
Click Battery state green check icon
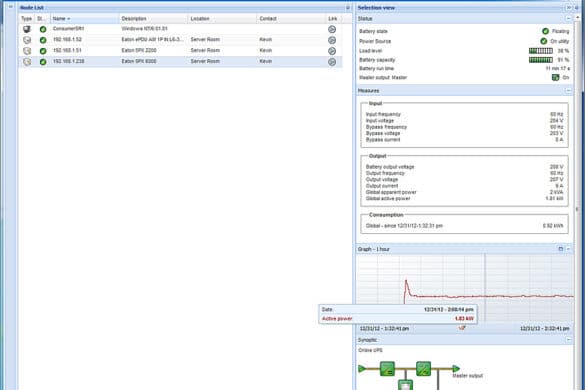(x=545, y=31)
